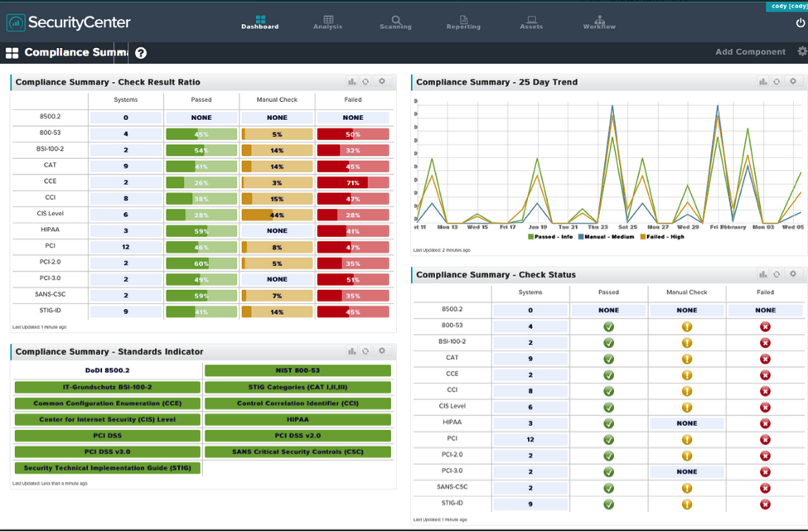The image size is (808, 532).
Task: Refresh the Check Status panel
Action: (777, 274)
